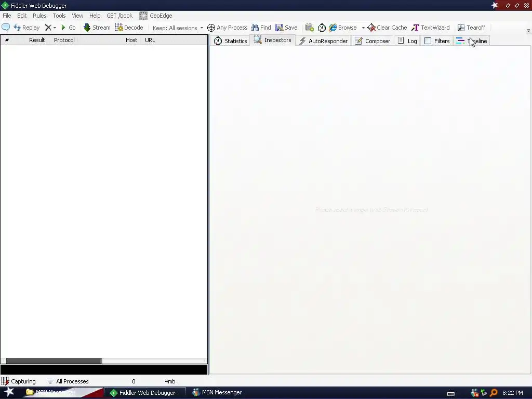Viewport: 532px width, 399px height.
Task: Click the Any Process target picker
Action: coord(227,28)
